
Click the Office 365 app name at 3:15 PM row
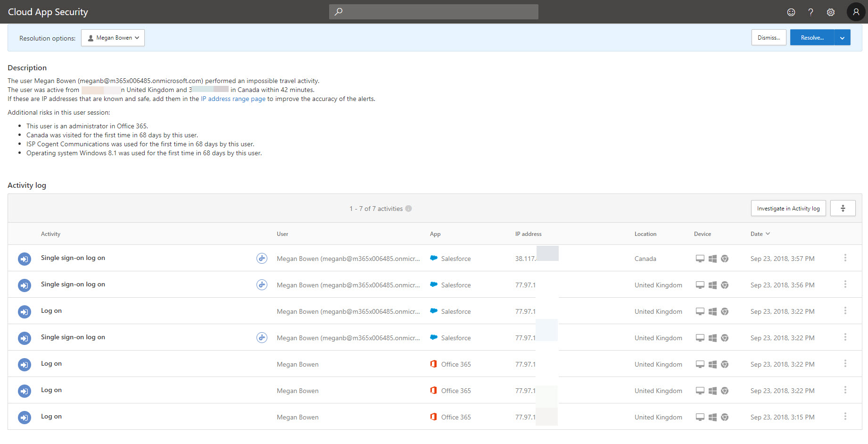point(456,417)
